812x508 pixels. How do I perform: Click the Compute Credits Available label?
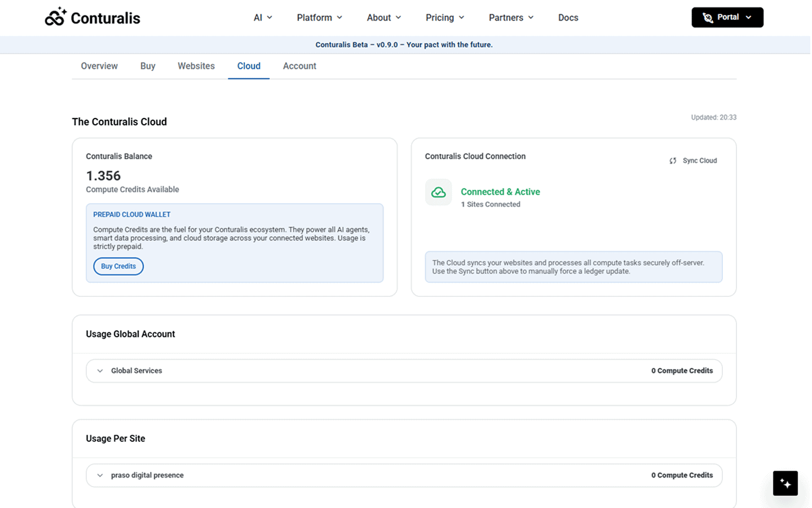(x=133, y=190)
